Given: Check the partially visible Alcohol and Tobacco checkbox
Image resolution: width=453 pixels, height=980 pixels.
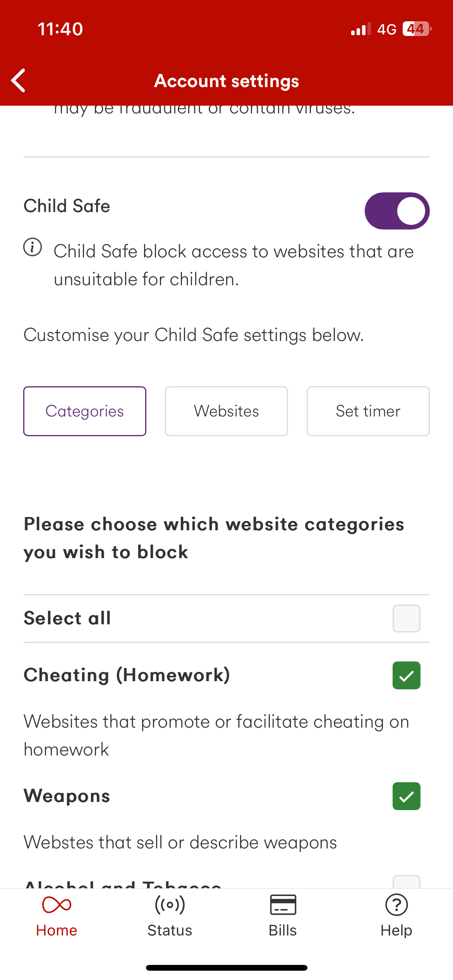Looking at the screenshot, I should (x=407, y=882).
